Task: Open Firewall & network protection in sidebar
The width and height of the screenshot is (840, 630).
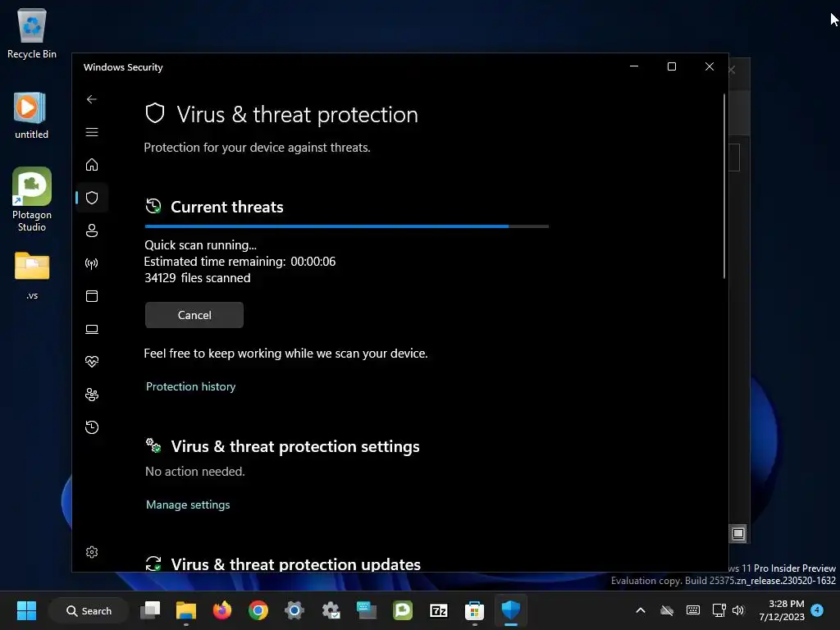Action: click(92, 263)
